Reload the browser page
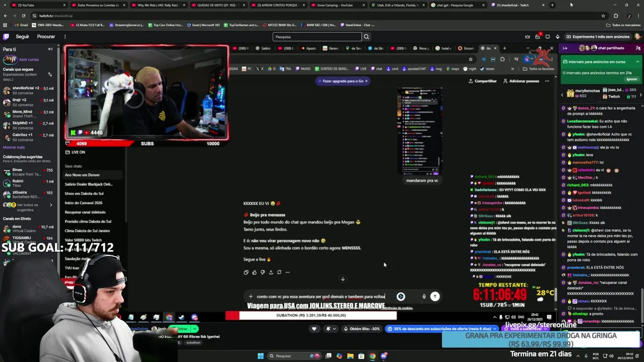644x362 pixels. click(24, 16)
